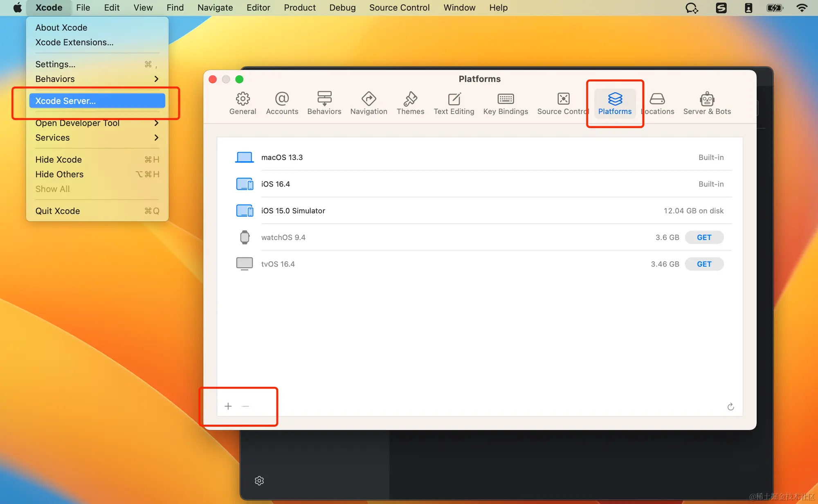Open the General settings pane
Viewport: 818px width, 504px height.
(x=243, y=103)
